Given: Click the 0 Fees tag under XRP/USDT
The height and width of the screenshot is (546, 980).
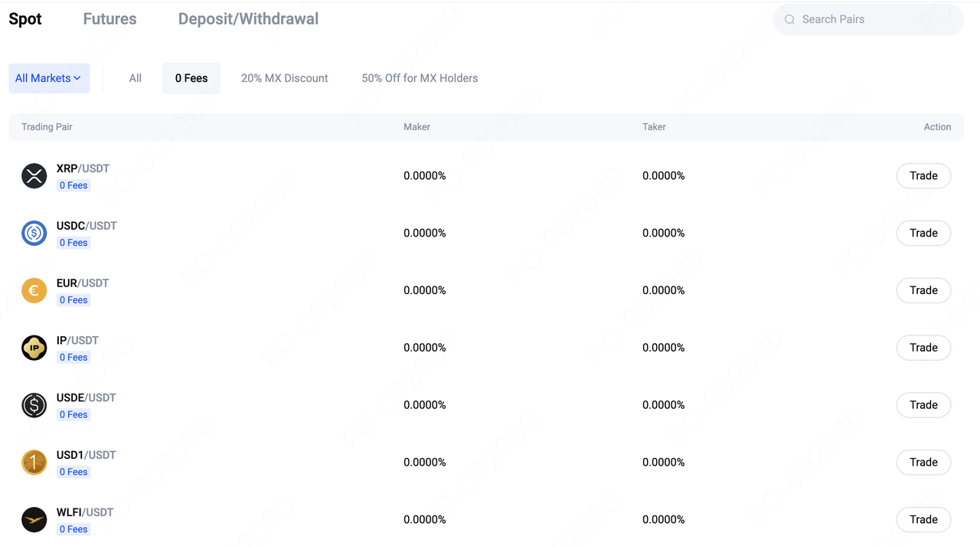Looking at the screenshot, I should 73,185.
